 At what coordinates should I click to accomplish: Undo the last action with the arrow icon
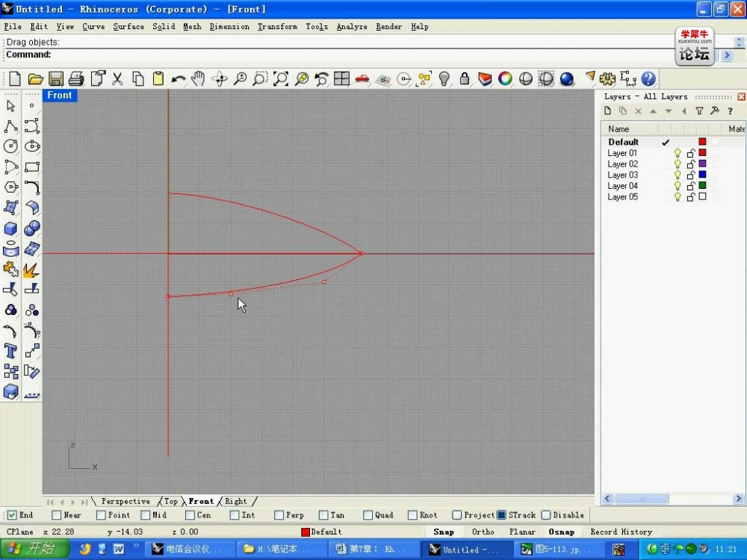[x=179, y=78]
